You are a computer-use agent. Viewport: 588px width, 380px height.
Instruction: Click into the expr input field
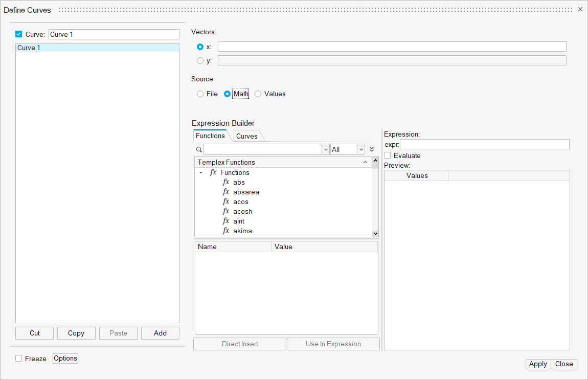pyautogui.click(x=484, y=145)
